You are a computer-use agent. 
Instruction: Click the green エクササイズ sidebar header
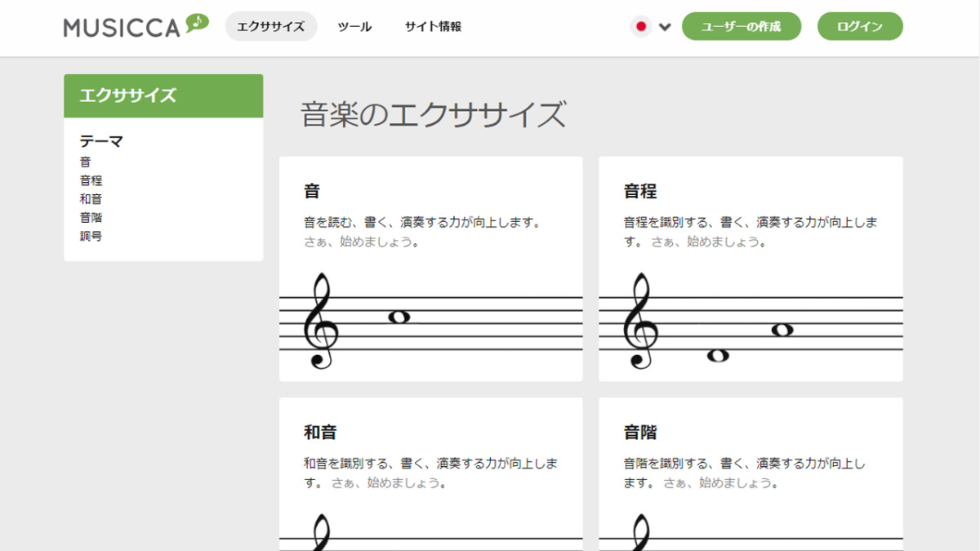(x=163, y=96)
